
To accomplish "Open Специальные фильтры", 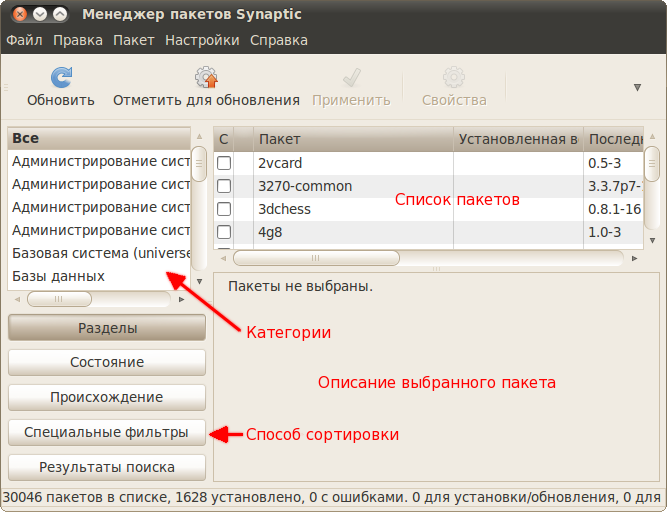I will [107, 432].
